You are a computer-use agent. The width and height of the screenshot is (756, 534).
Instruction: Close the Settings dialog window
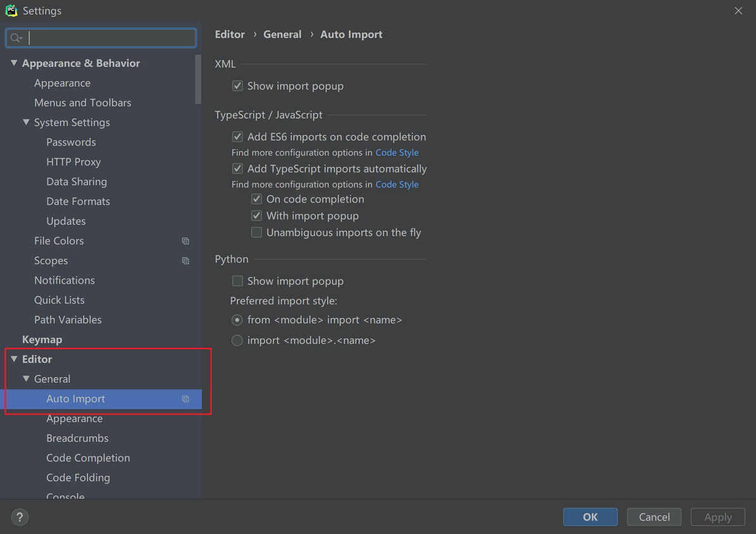(x=738, y=11)
